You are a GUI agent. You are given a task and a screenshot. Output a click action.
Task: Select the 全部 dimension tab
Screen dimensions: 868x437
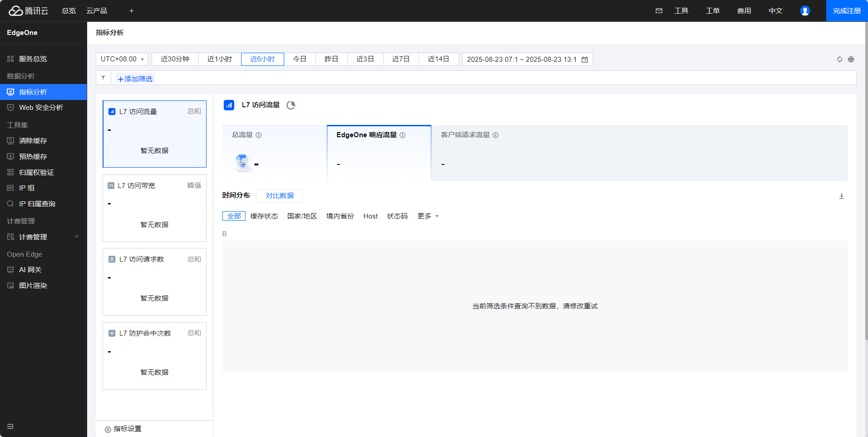[x=234, y=216]
